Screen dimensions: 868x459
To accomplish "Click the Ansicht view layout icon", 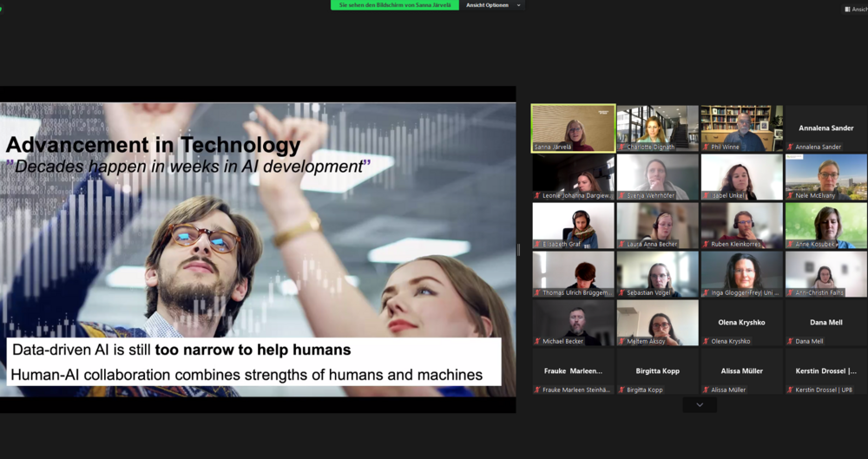I will (847, 9).
